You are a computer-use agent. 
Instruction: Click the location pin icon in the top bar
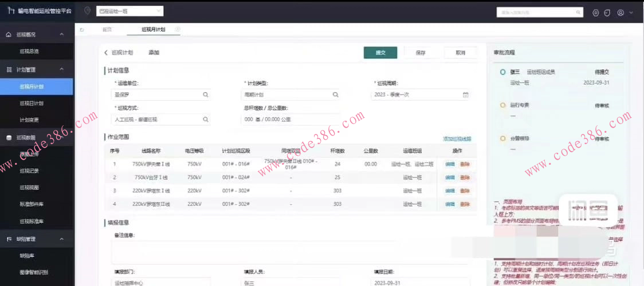(x=87, y=11)
